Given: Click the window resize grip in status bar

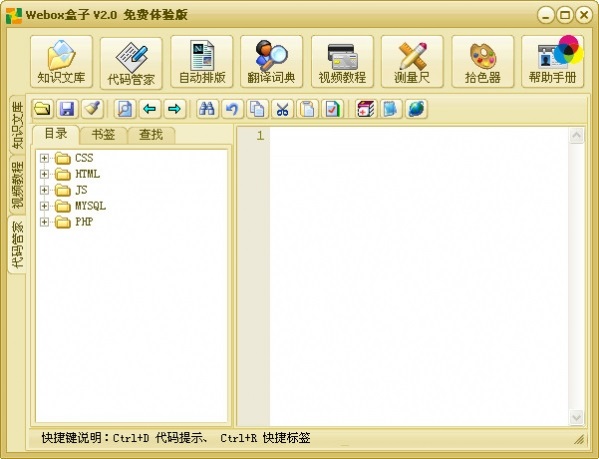Looking at the screenshot, I should [x=579, y=440].
